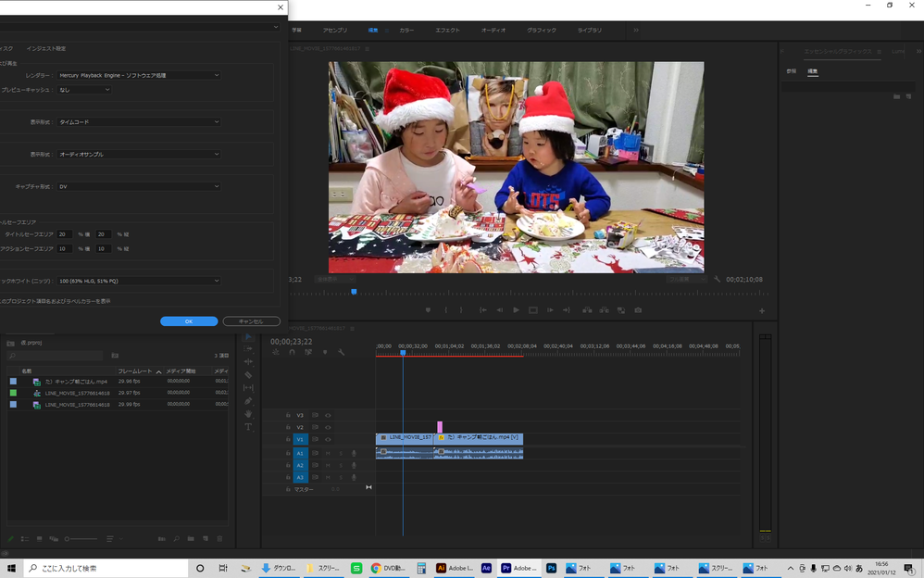Toggle V2 track output eye
Viewport: 924px width, 578px height.
[x=329, y=427]
